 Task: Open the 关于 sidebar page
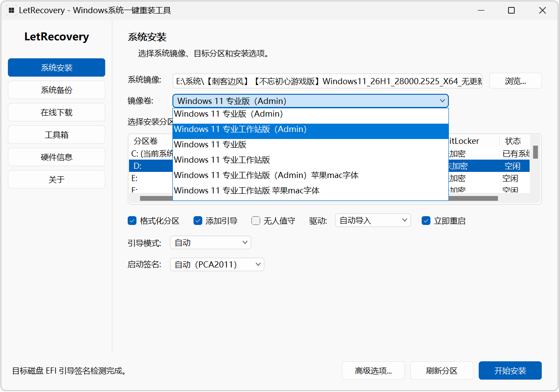click(57, 179)
